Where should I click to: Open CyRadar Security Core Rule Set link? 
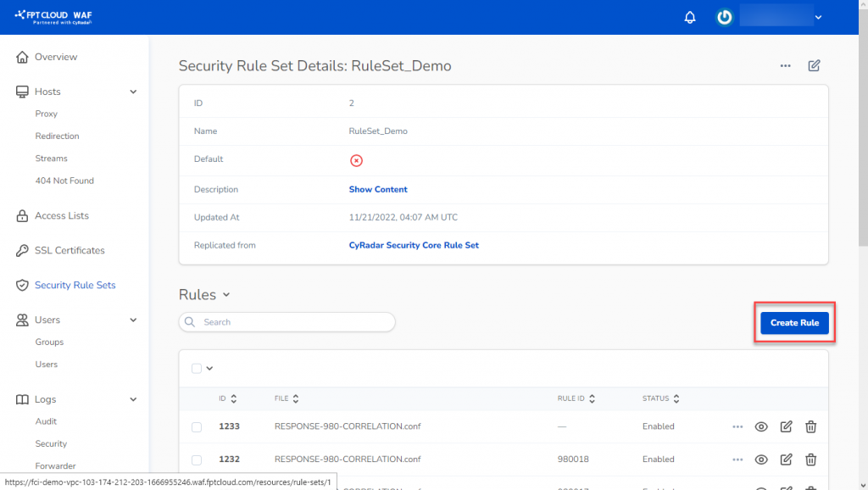click(x=414, y=245)
